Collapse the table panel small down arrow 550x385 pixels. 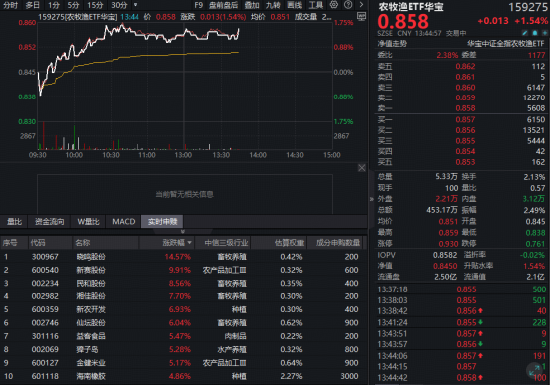(x=182, y=231)
